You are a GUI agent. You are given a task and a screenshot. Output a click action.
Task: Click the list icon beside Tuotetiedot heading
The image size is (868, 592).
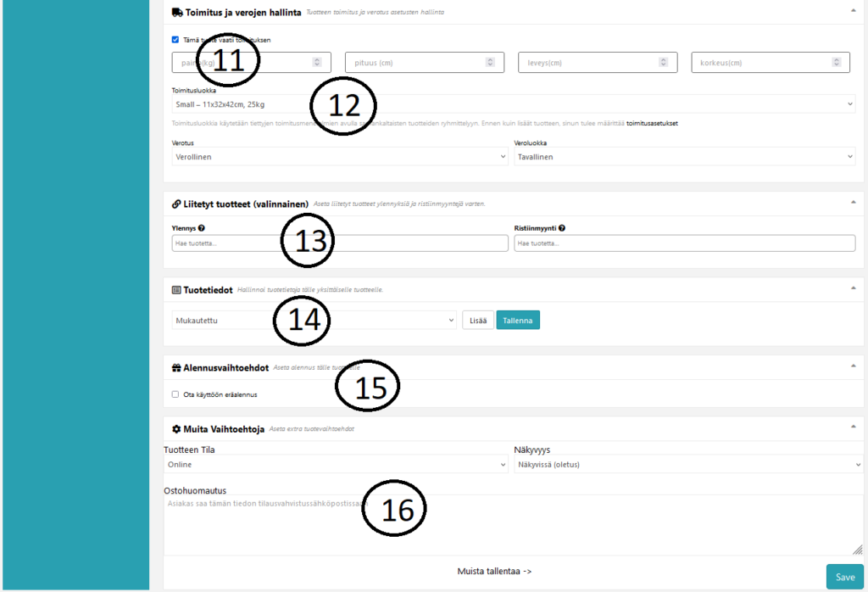[176, 289]
